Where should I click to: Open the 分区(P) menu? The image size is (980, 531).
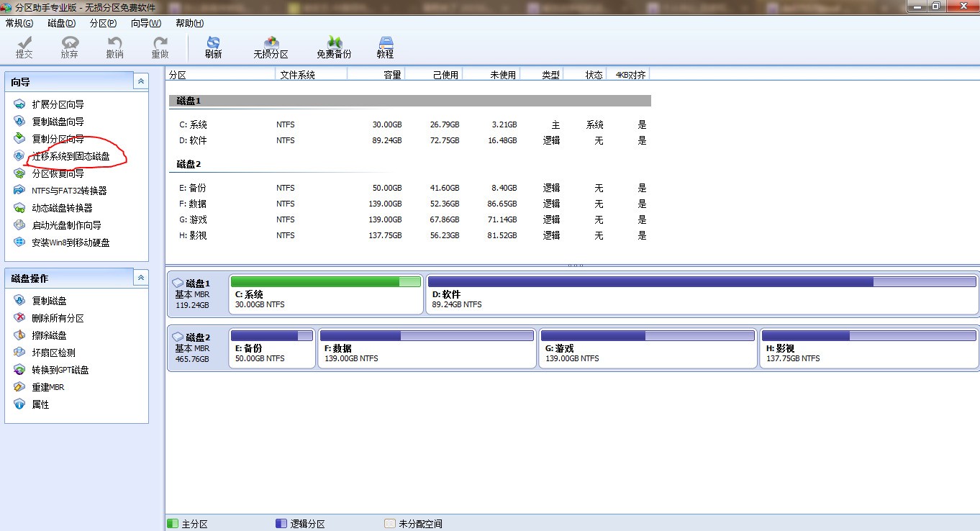103,23
